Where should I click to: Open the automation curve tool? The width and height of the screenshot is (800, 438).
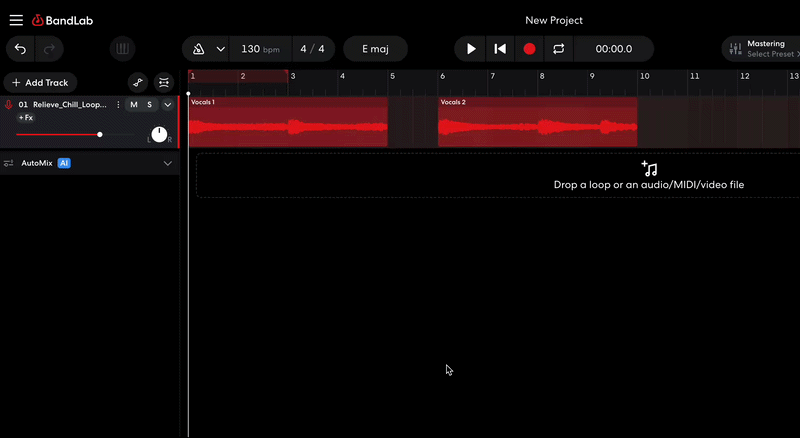pos(139,82)
